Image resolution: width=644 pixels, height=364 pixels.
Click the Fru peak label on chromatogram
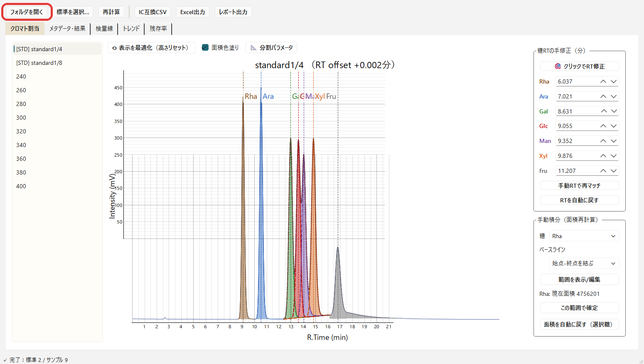click(331, 96)
